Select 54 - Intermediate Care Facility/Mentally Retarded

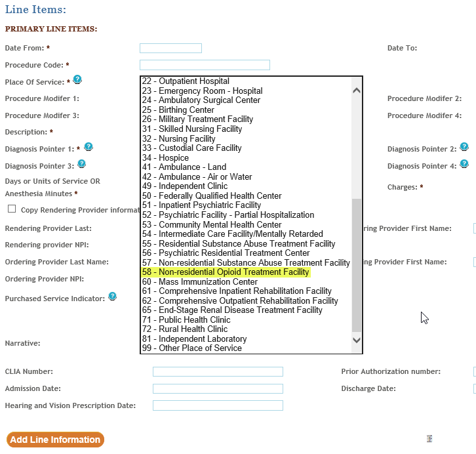pos(247,234)
